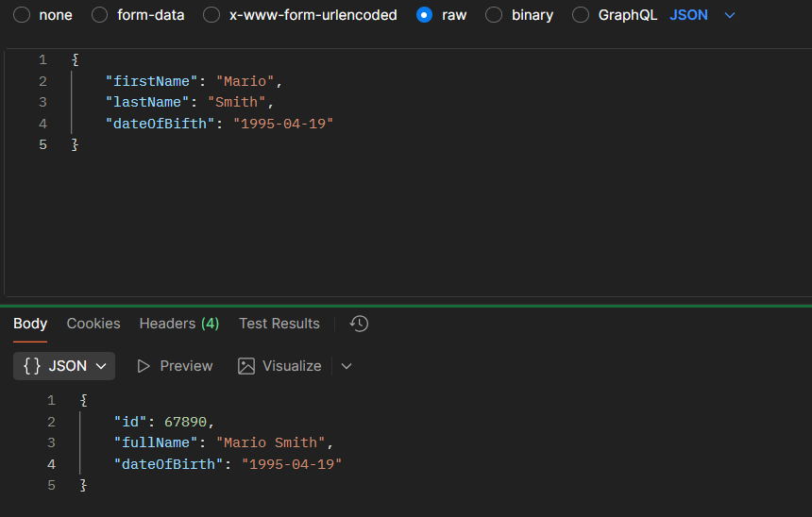Select the raw body radio button
Viewport: 812px width, 517px height.
pos(425,15)
